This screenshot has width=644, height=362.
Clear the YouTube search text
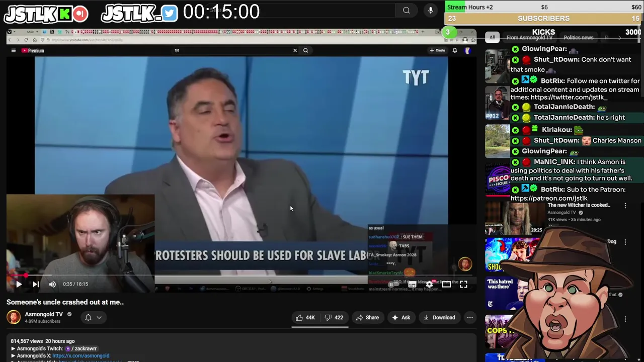tap(295, 50)
